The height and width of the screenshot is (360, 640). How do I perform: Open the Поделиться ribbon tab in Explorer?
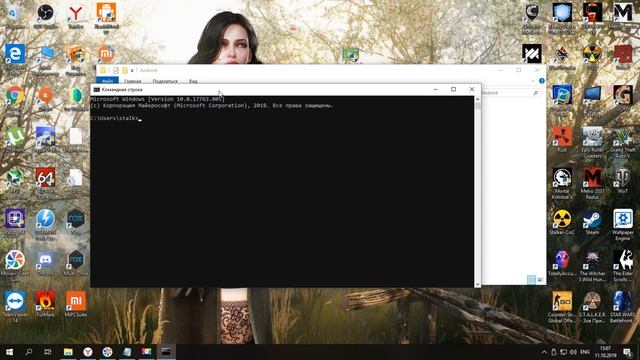tap(165, 81)
